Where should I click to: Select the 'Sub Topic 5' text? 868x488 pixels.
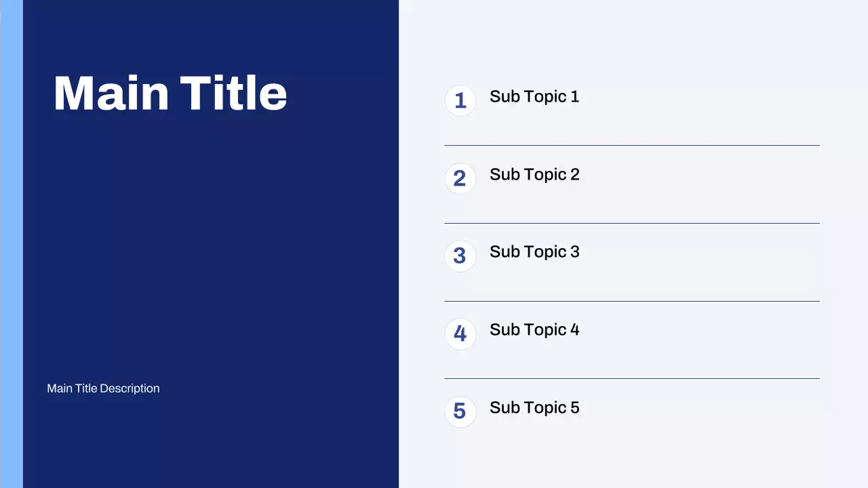(534, 408)
